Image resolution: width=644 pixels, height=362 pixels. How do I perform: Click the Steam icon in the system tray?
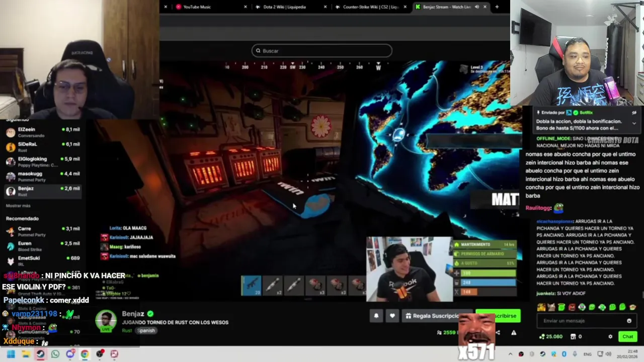542,354
